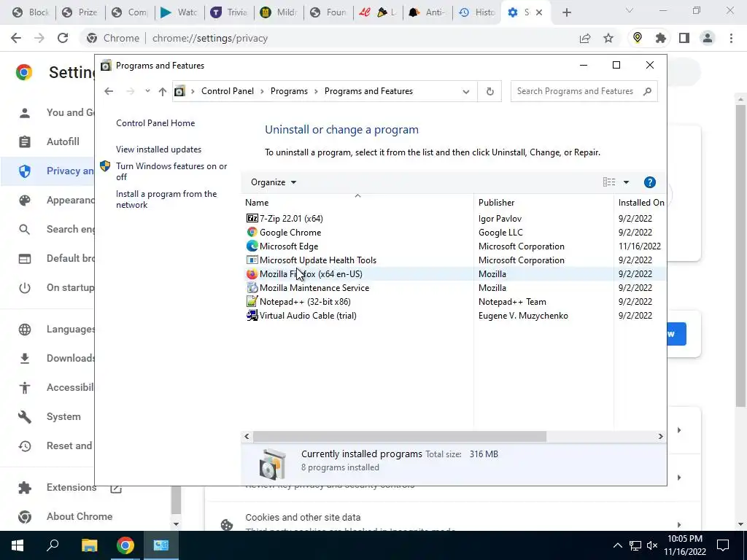Switch to the History tab in Chrome

(478, 12)
